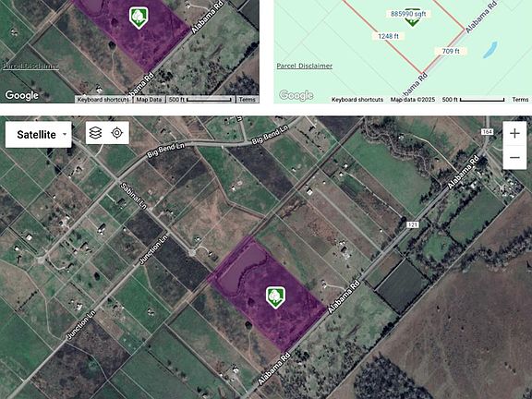The image size is (532, 399).
Task: Toggle the 500 ft scale bar on the parcel map
Action: [x=473, y=100]
